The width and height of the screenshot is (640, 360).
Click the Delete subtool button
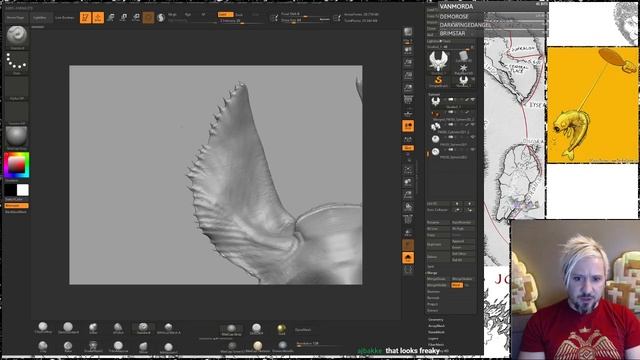click(438, 257)
